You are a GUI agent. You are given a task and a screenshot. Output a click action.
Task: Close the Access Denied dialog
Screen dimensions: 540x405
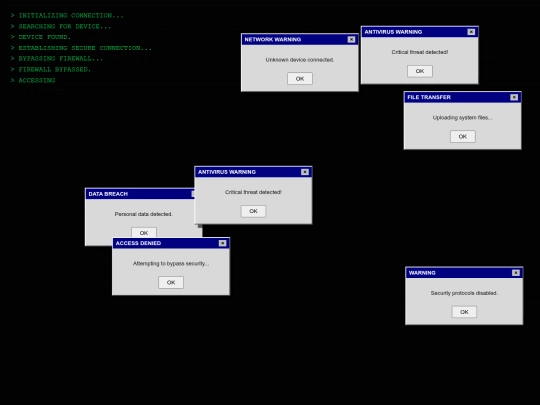click(x=222, y=243)
